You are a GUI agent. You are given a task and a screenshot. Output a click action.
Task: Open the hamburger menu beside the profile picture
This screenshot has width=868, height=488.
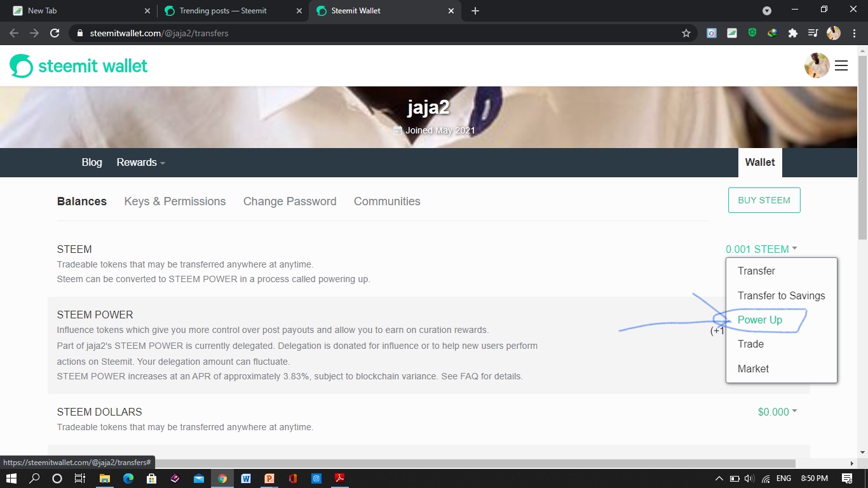point(841,65)
